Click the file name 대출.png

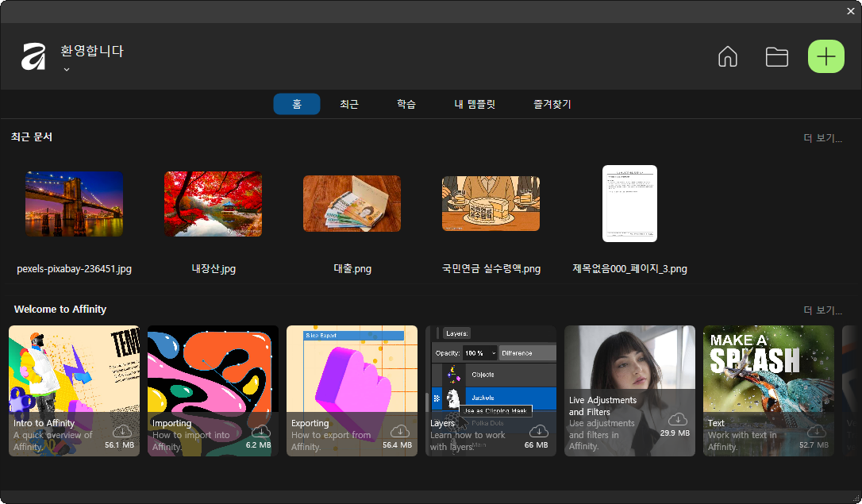(352, 269)
